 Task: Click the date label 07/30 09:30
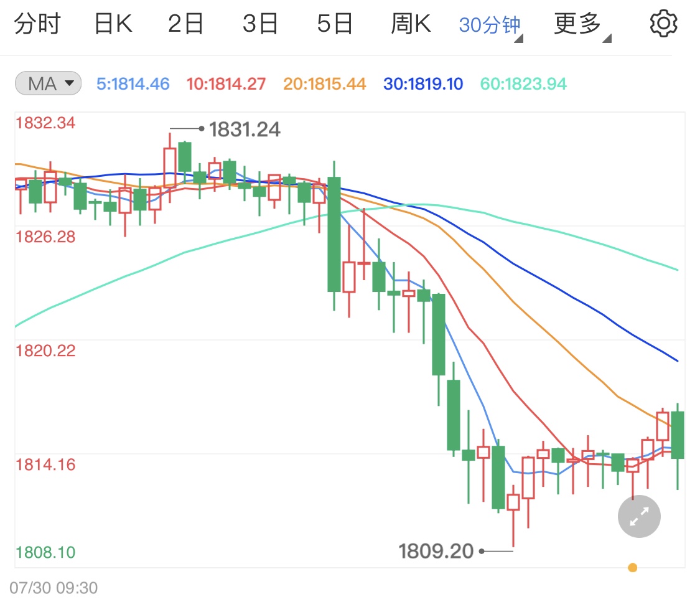(x=54, y=588)
